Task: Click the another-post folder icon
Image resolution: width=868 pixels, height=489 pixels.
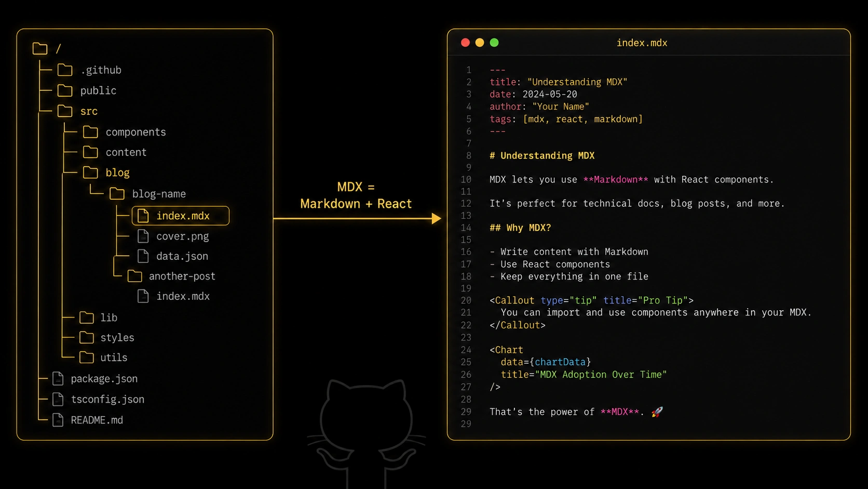Action: 134,276
